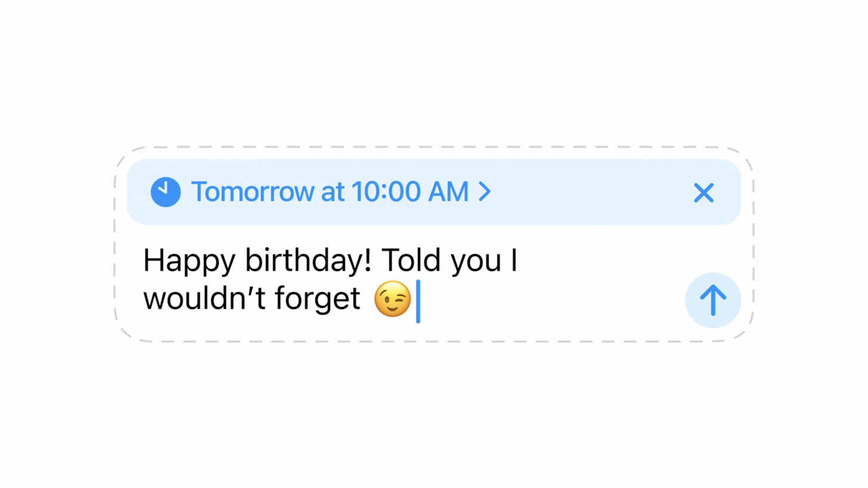The height and width of the screenshot is (488, 868).
Task: Select the "10:00 AM" time text
Action: [410, 192]
